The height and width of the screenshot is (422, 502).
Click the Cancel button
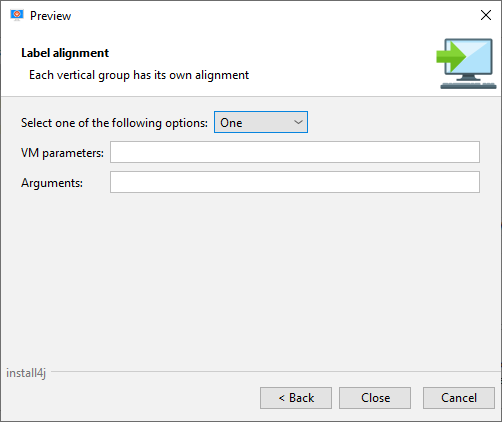click(459, 398)
